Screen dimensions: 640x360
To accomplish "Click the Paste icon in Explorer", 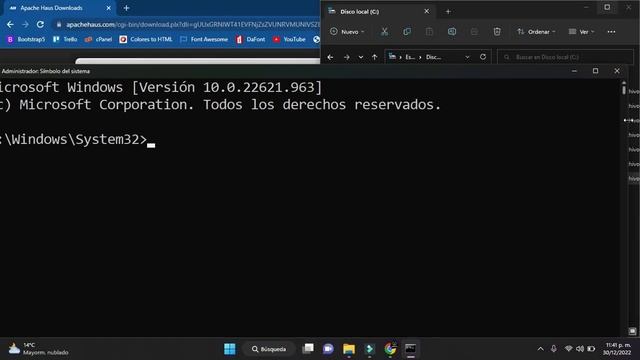I will [429, 32].
